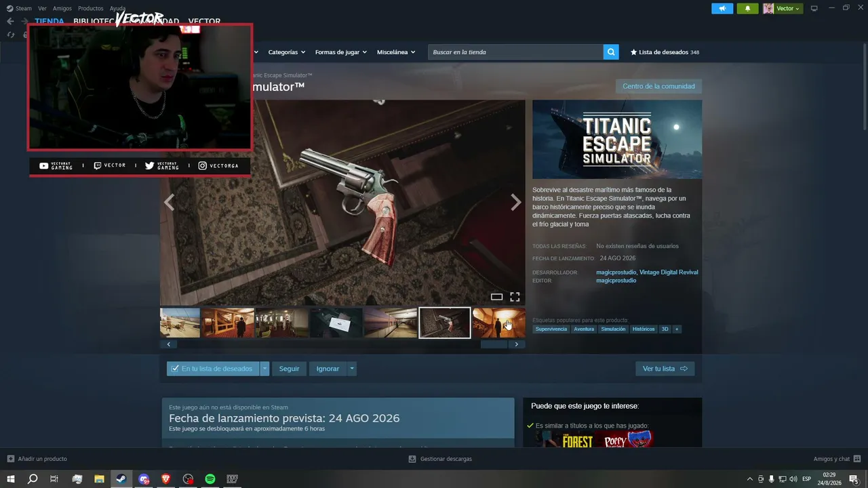The width and height of the screenshot is (868, 488).
Task: Show the previous screenshot with the left arrow
Action: pyautogui.click(x=169, y=202)
